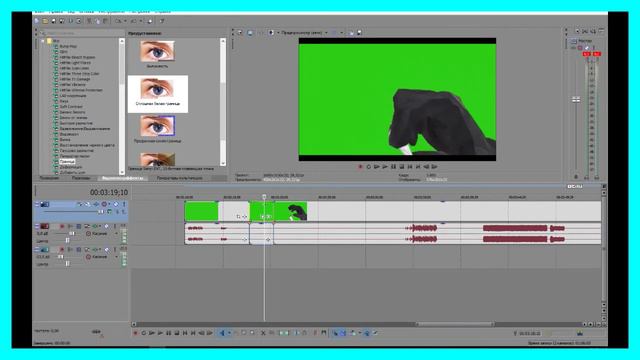Adjust first audio track volume slider
The image size is (640, 360).
click(x=71, y=233)
